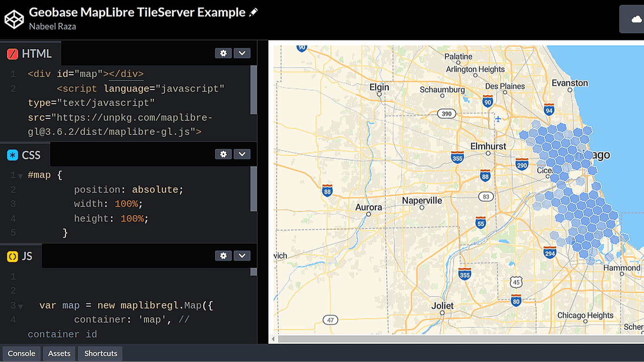Click I-88 shield west of Aurora
The height and width of the screenshot is (362, 644).
(327, 191)
